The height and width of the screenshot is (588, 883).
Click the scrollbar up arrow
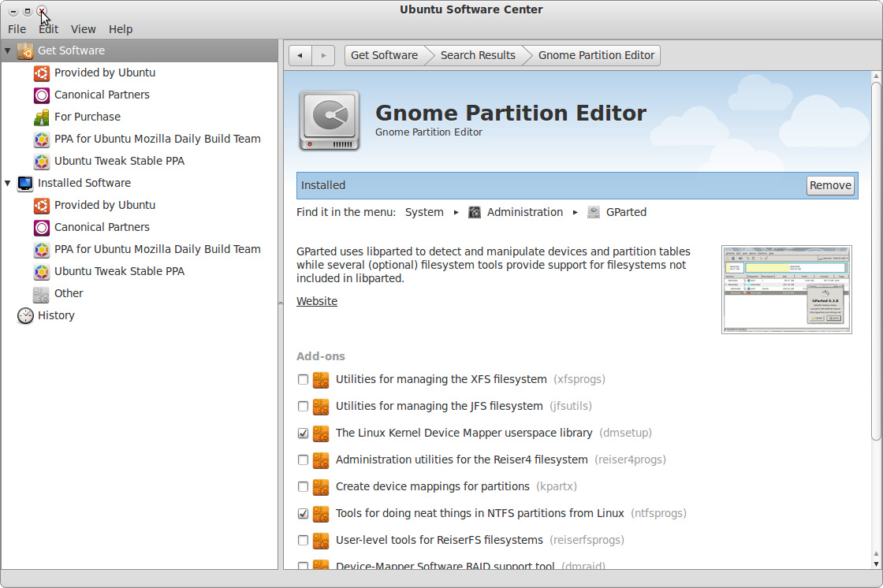tap(876, 76)
